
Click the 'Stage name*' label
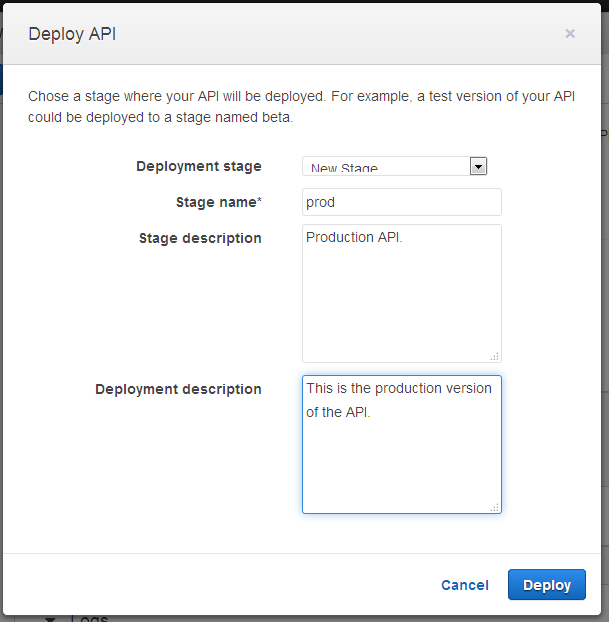tap(218, 202)
